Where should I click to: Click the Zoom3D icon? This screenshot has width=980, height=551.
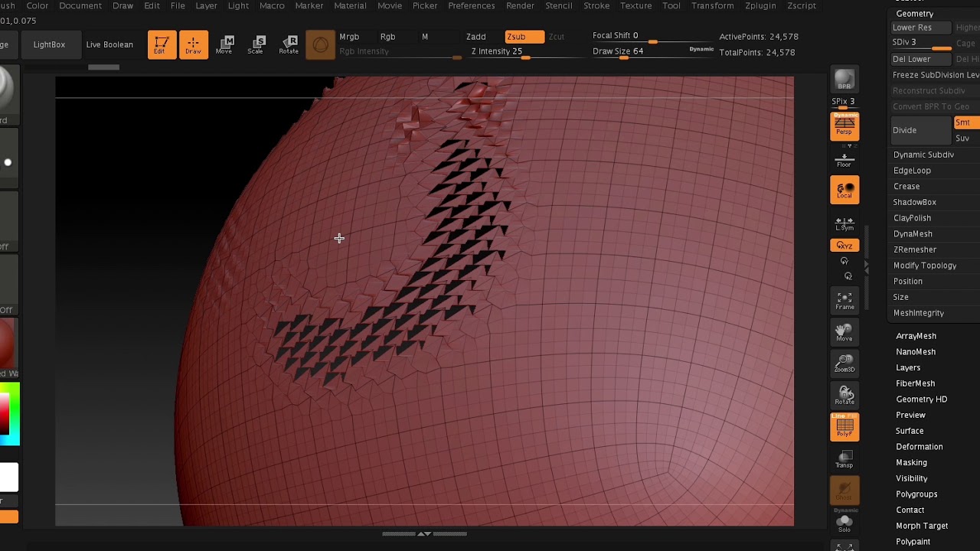[844, 364]
